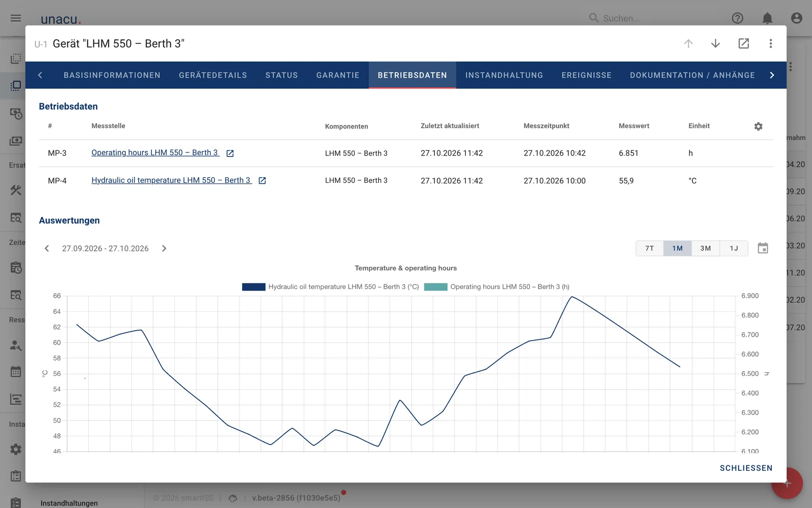Click the Messstelle column header
812x508 pixels.
pos(108,126)
